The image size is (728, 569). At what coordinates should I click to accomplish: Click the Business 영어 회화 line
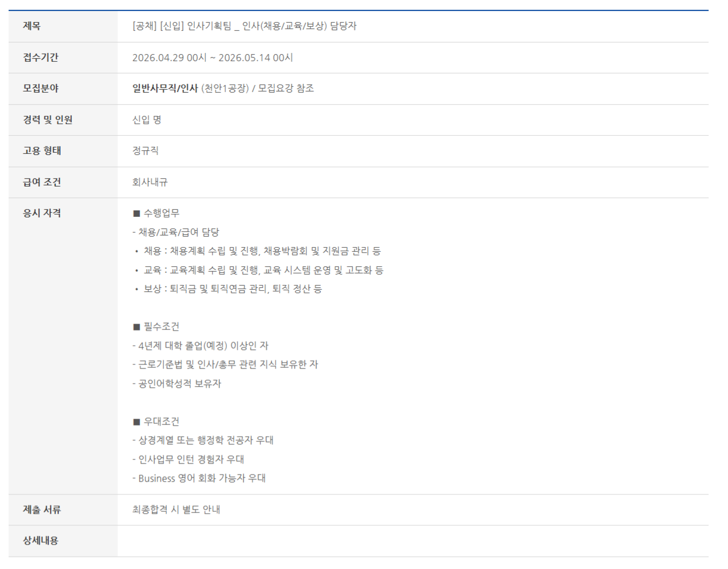[x=199, y=479]
